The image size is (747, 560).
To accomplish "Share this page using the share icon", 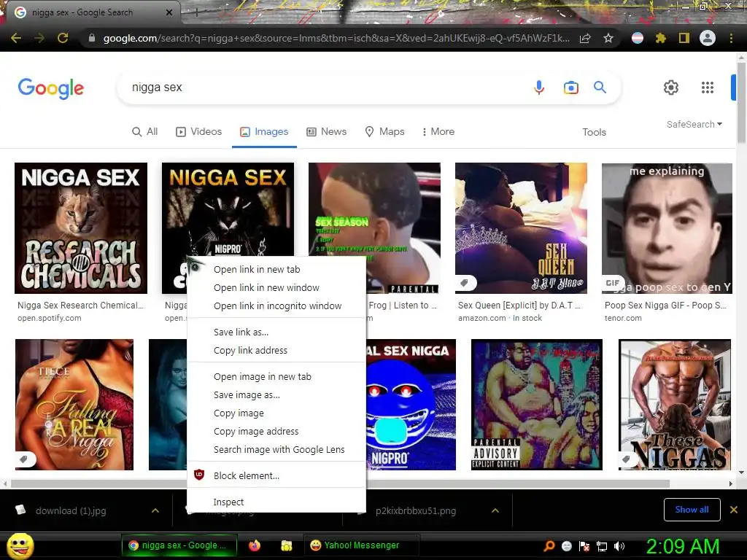I will click(585, 38).
